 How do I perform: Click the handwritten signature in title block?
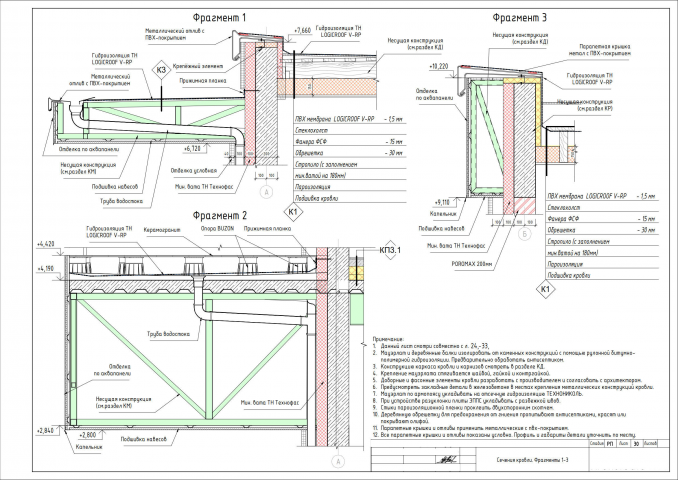click(x=445, y=460)
